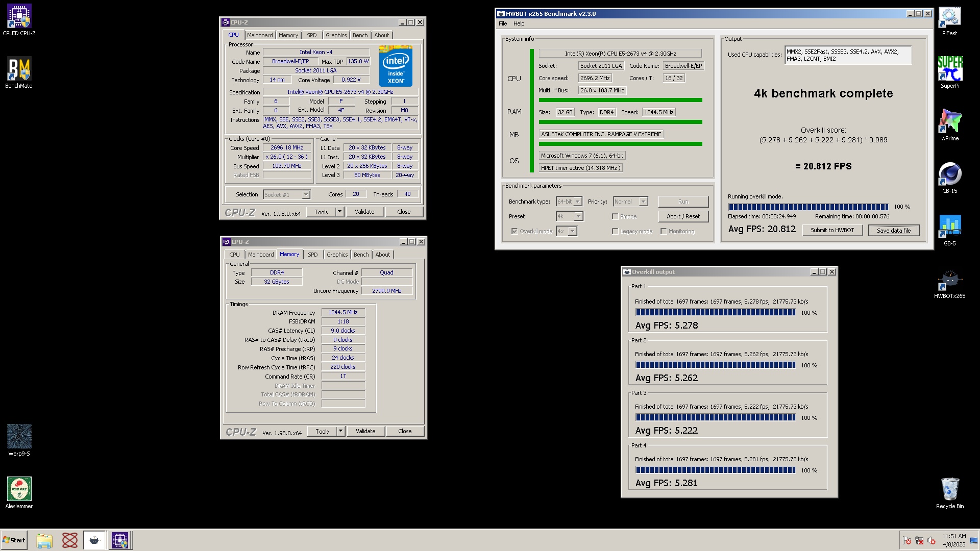Click the Start button
This screenshot has height=551, width=980.
pos(14,540)
